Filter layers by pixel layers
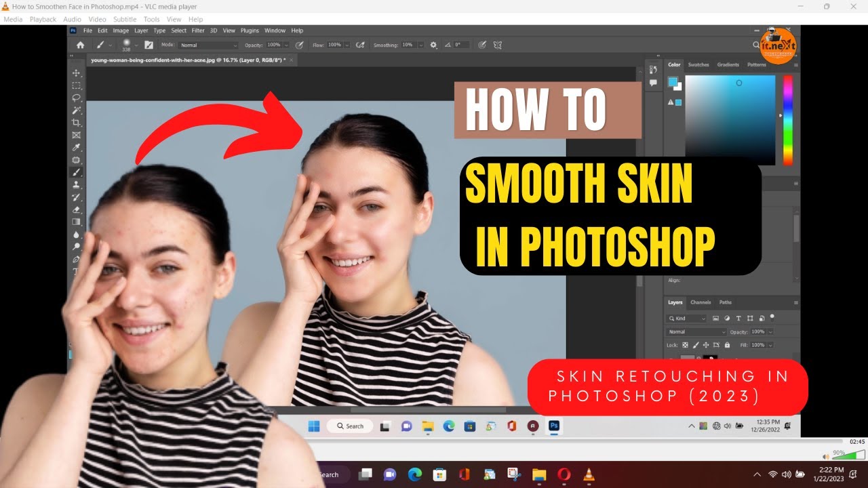Screen dimensions: 868x488 pyautogui.click(x=715, y=318)
